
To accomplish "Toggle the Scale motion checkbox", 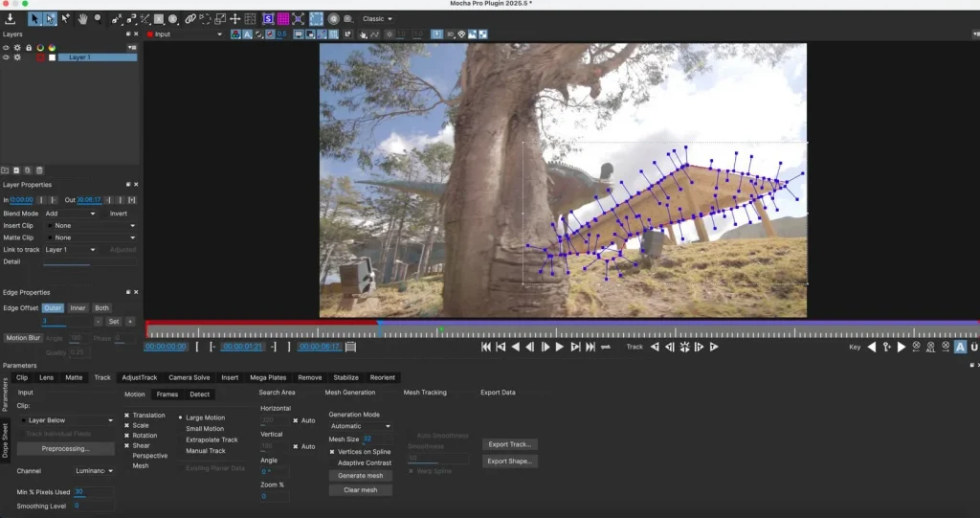I will (x=127, y=425).
